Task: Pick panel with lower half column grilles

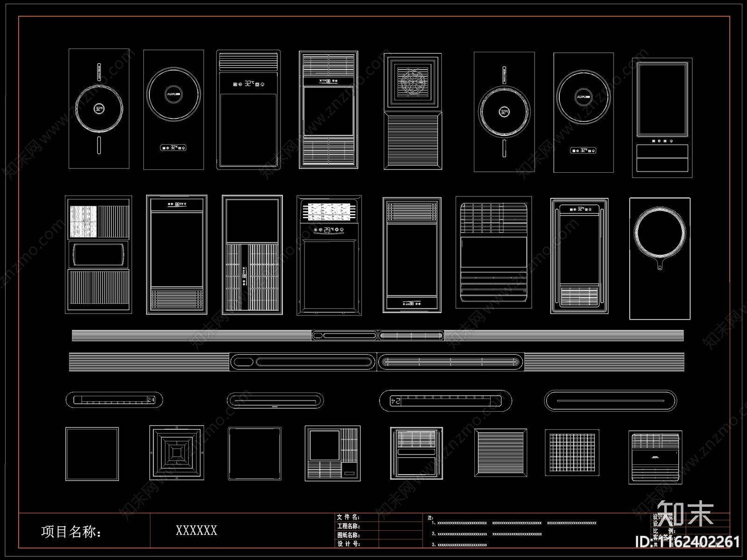Action: (252, 255)
